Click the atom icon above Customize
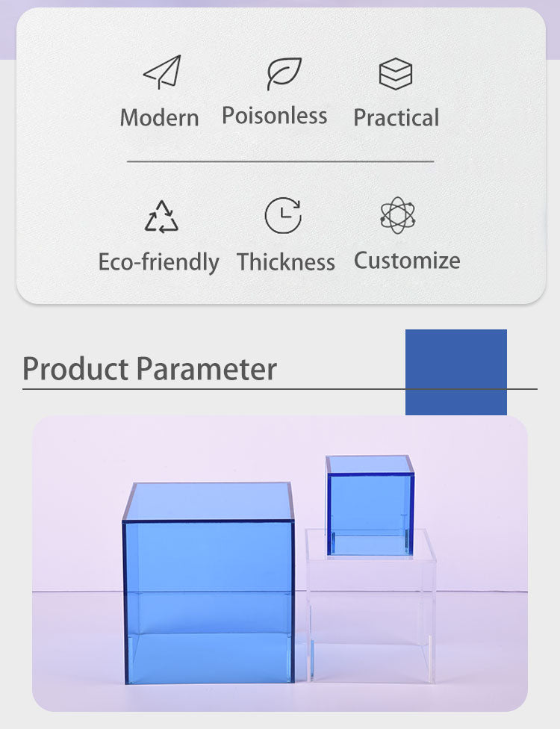 click(397, 215)
